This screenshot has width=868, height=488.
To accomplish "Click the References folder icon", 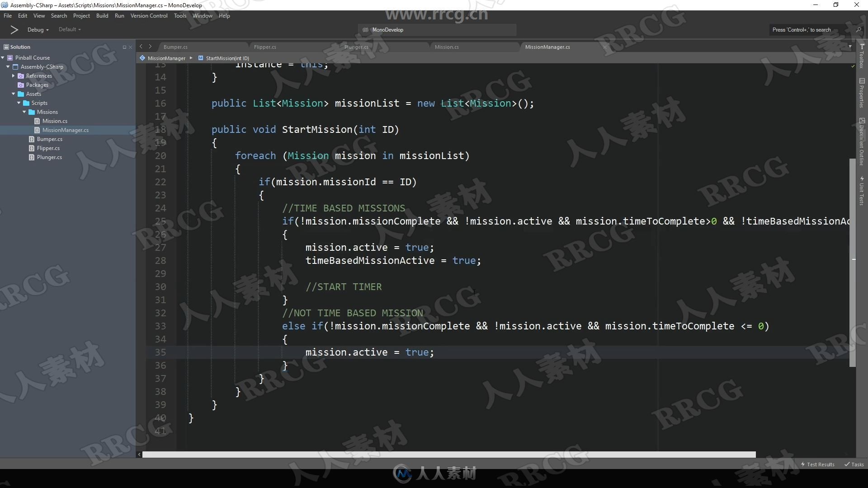I will point(21,76).
